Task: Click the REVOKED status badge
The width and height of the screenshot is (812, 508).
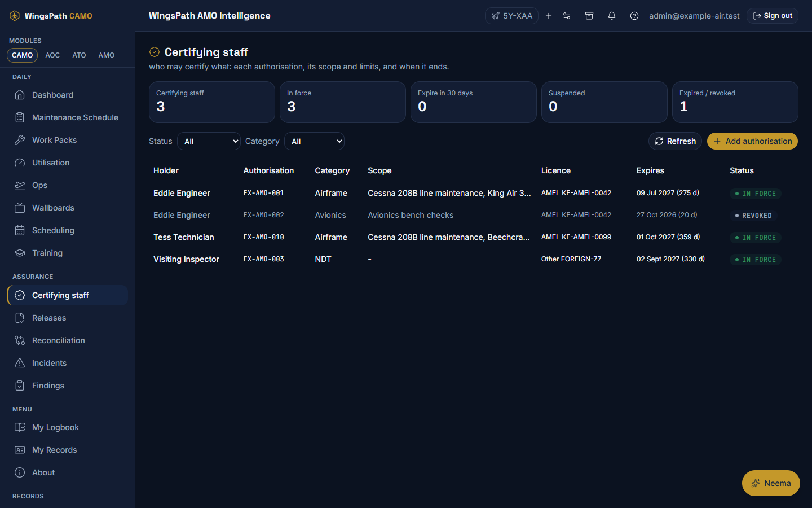Action: tap(753, 216)
